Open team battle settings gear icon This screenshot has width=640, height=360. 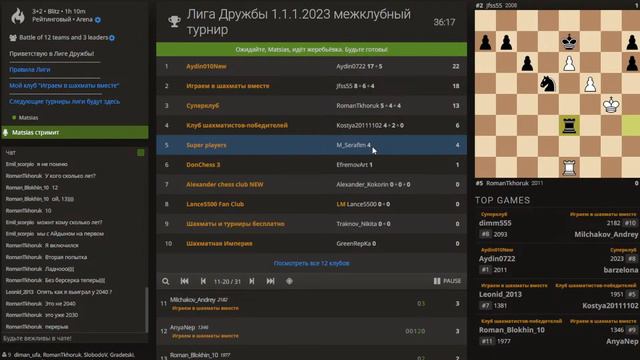(112, 38)
